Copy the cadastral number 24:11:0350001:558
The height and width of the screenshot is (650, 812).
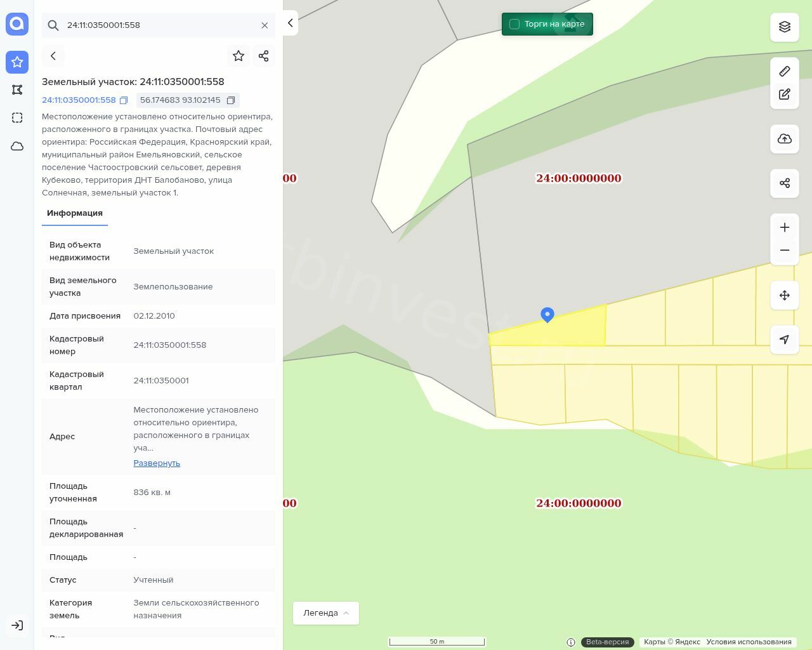(x=124, y=100)
